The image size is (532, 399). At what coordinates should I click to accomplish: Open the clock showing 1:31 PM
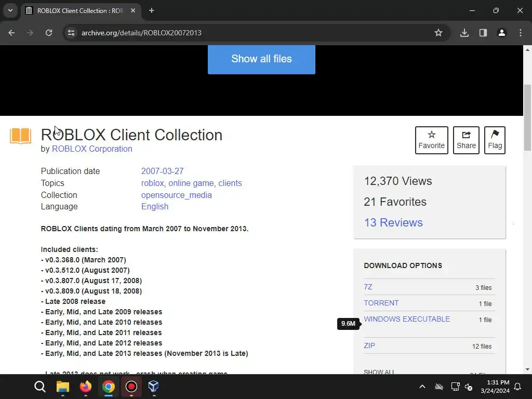[495, 387]
